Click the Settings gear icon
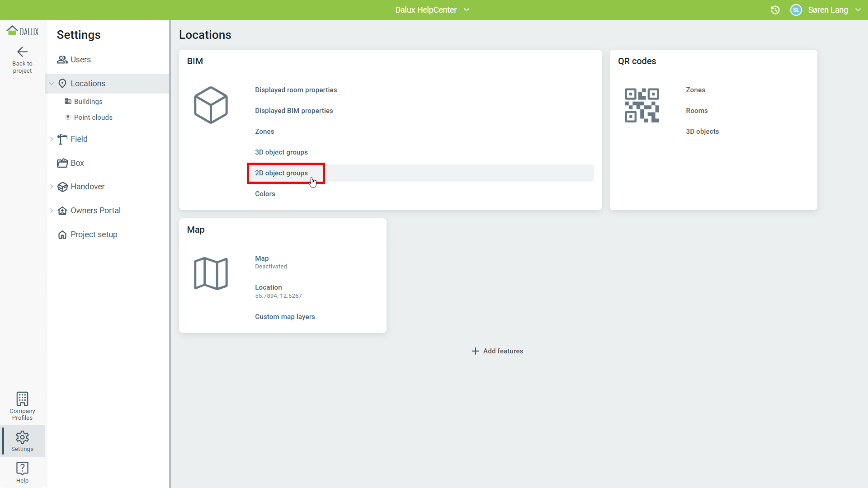868x488 pixels. [22, 437]
